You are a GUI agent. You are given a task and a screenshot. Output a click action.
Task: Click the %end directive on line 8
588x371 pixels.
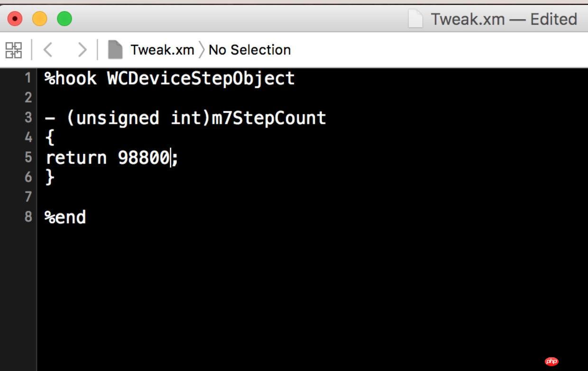pos(65,217)
